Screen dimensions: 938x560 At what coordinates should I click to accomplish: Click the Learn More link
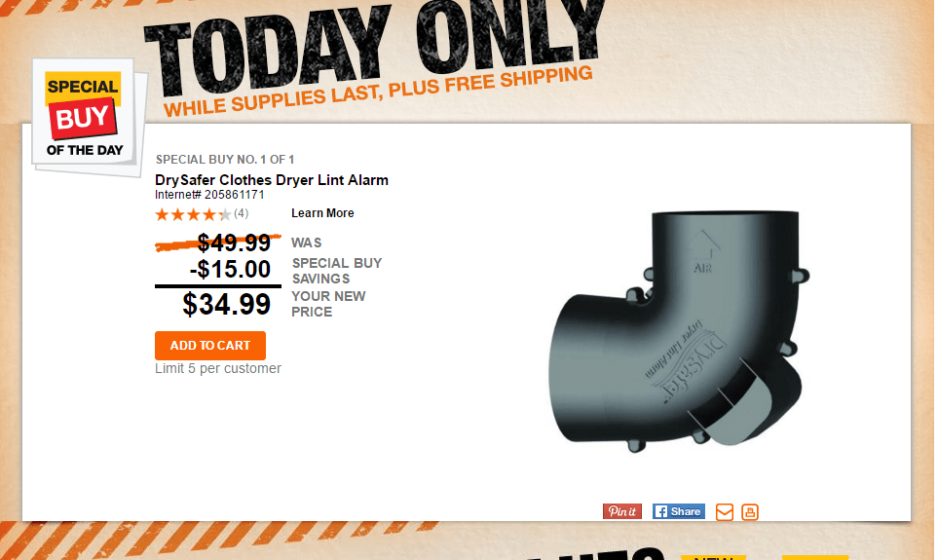click(322, 213)
